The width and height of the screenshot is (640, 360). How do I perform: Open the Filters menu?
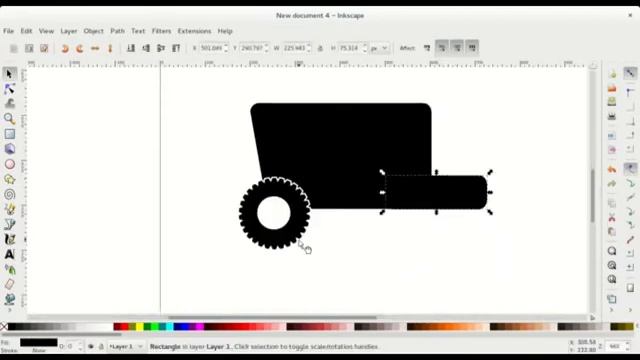point(161,31)
